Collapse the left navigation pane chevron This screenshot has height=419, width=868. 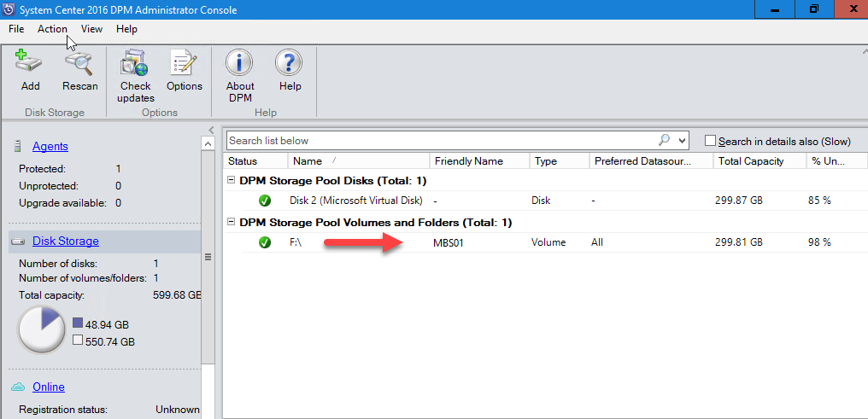point(211,130)
